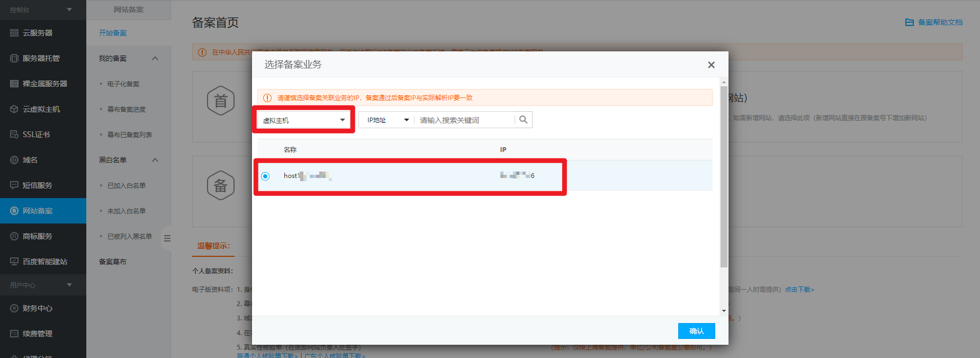Select the host1 radio button
980x358 pixels.
point(265,176)
